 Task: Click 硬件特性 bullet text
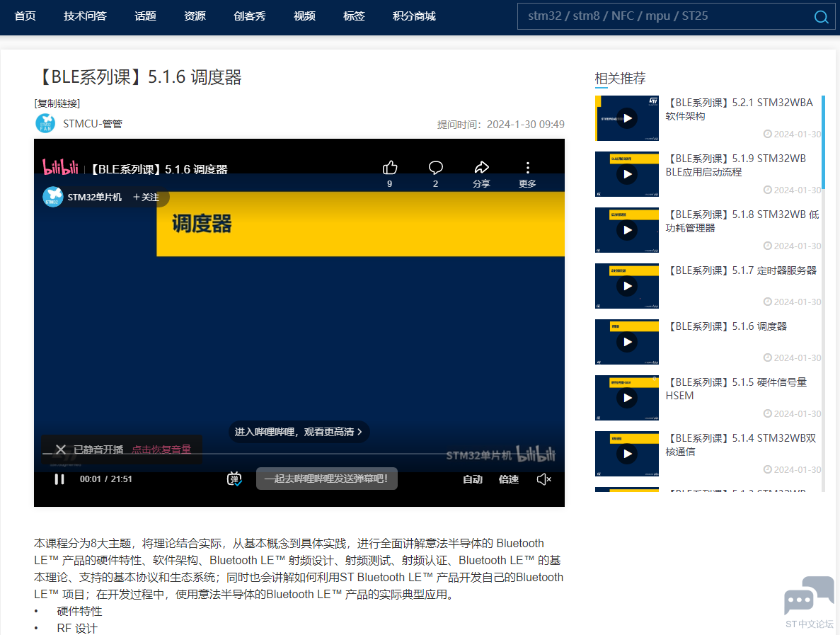click(x=79, y=612)
